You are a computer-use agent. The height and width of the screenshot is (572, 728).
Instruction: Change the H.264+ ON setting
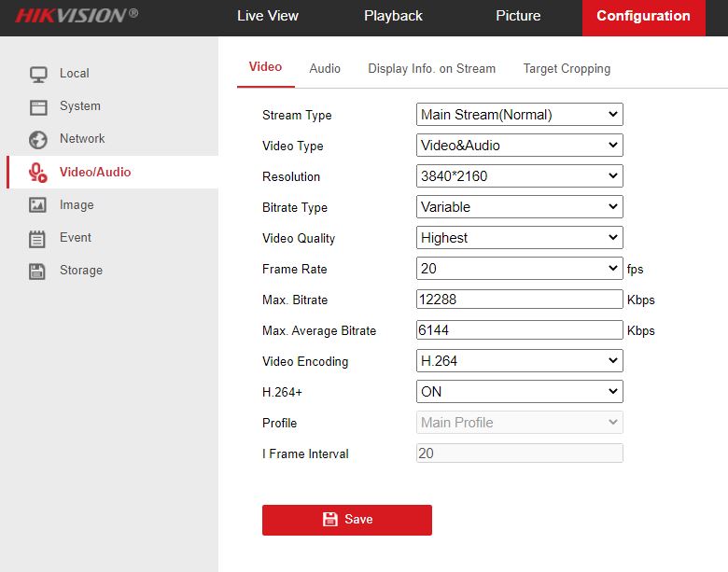click(x=519, y=392)
